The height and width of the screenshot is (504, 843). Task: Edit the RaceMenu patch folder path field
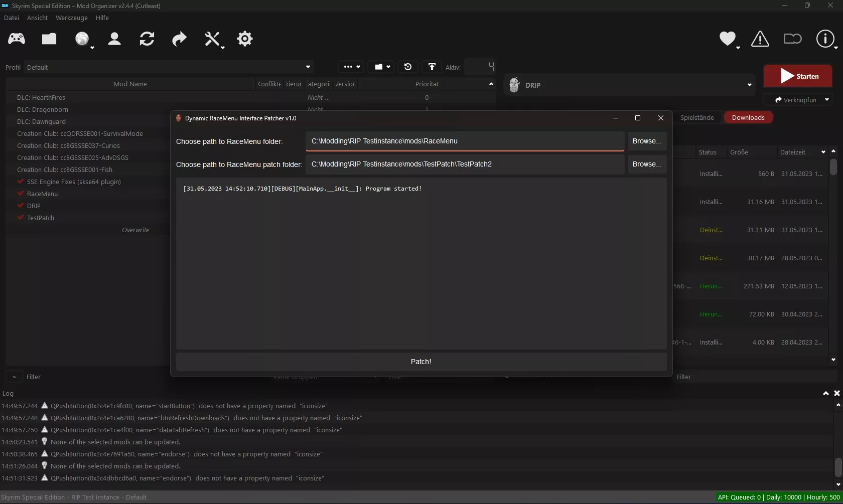465,164
